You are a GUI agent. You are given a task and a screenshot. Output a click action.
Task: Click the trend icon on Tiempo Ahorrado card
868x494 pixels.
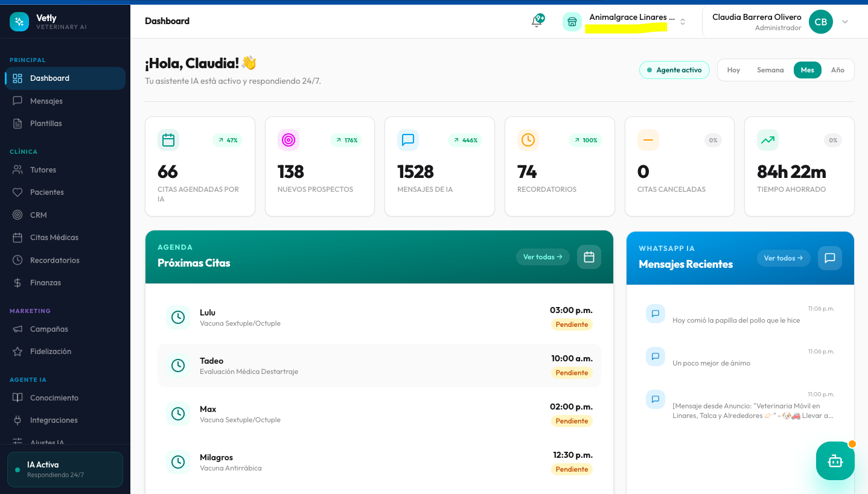tap(768, 140)
